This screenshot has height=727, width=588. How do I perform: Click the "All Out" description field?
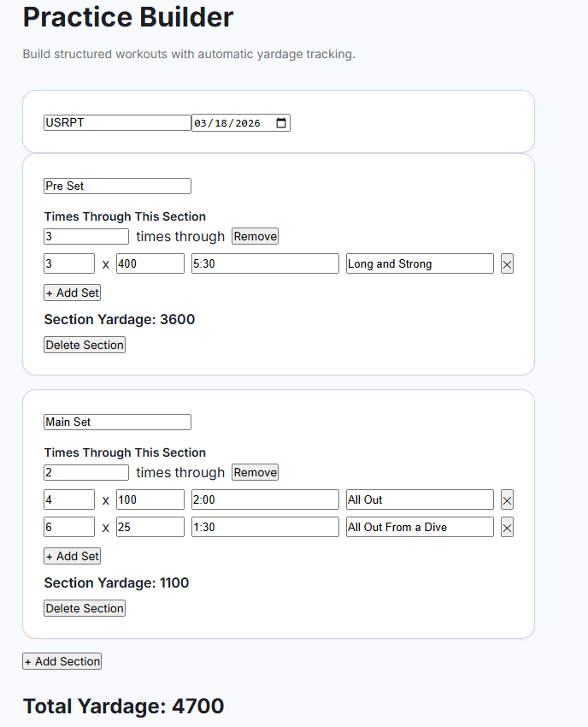(x=419, y=499)
